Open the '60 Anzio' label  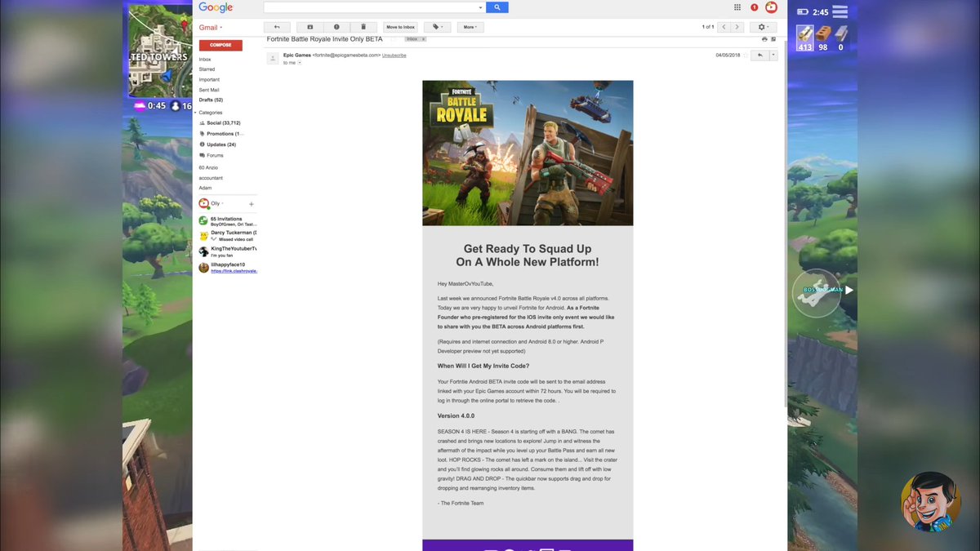pos(208,167)
